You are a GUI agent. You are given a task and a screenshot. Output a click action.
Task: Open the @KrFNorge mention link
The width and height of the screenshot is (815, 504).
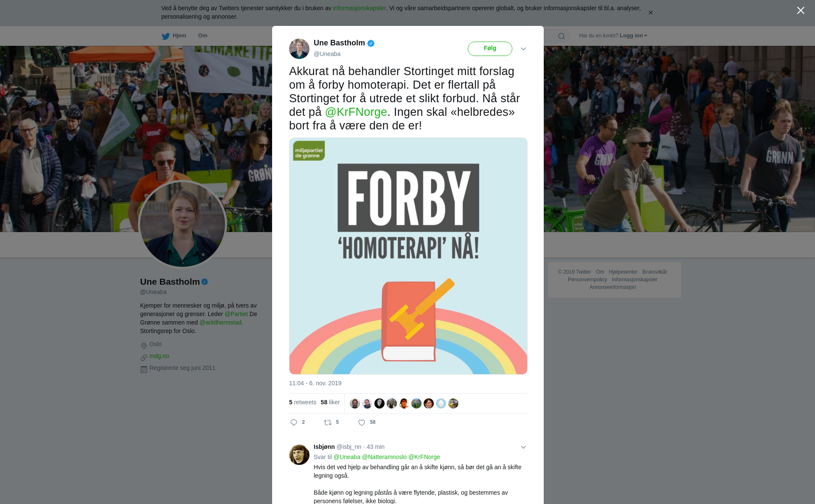tap(356, 112)
